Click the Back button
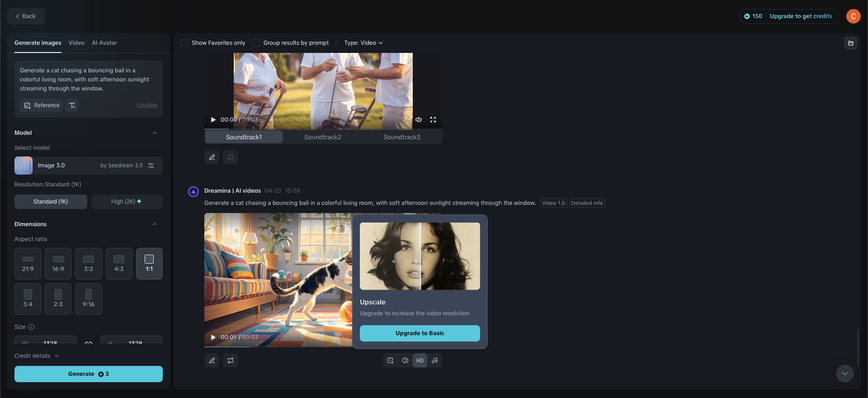Screen dimensions: 868x398 tap(26, 16)
